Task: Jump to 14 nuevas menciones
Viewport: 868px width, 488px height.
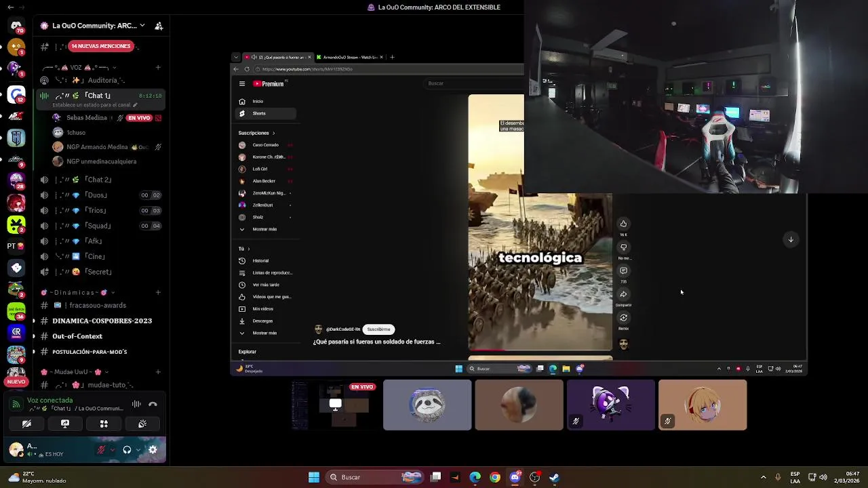Action: click(x=101, y=46)
